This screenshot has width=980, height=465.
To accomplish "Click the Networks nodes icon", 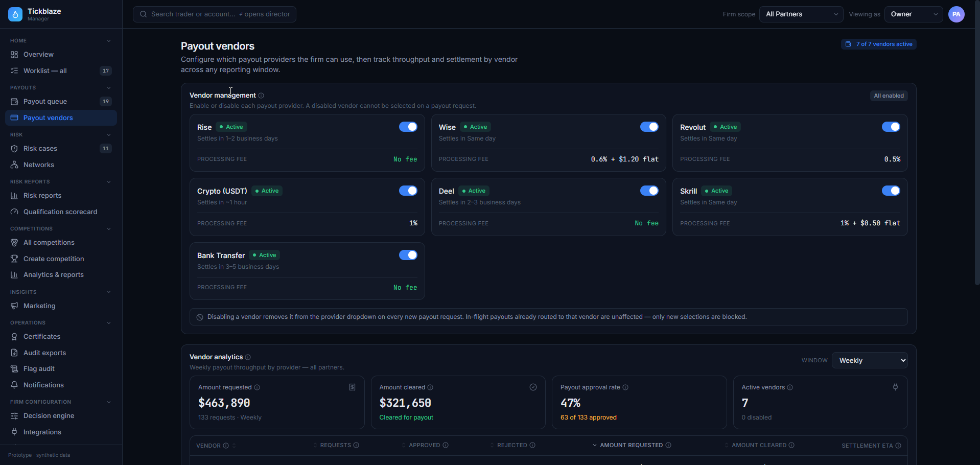I will tap(14, 165).
